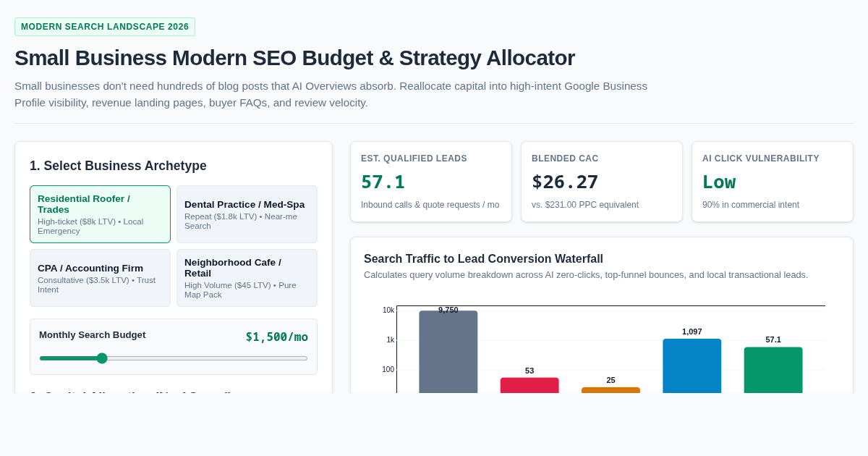Click Inbound calls & quote requests text
Viewport: 868px width, 456px height.
(430, 205)
